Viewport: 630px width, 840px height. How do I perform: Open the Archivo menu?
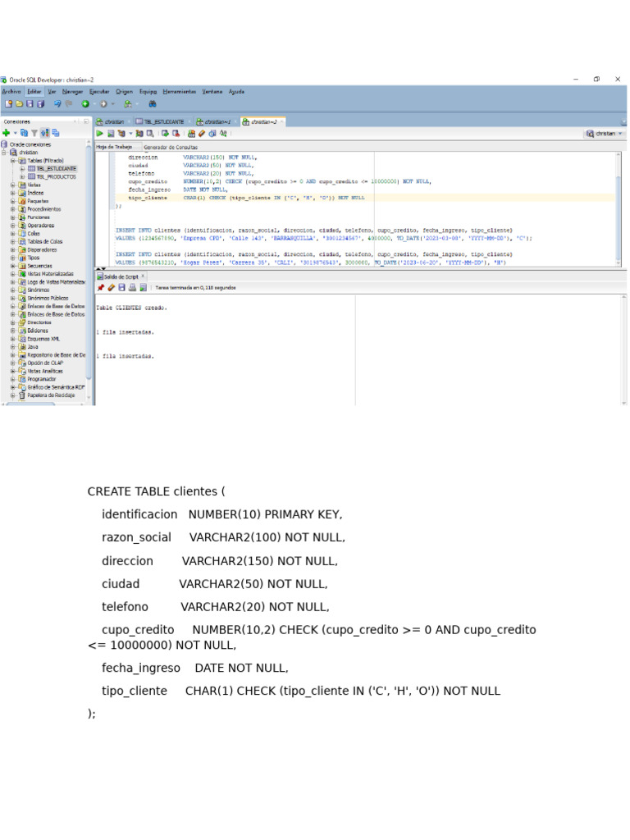pyautogui.click(x=11, y=92)
